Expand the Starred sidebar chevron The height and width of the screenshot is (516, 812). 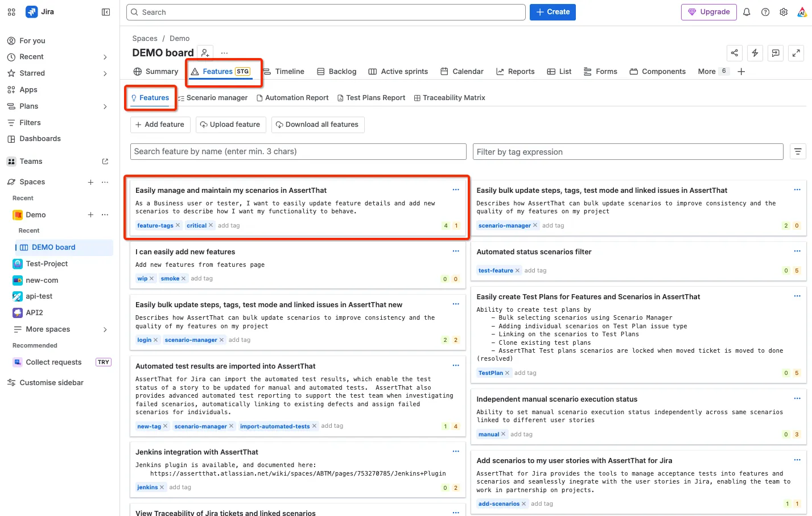pos(105,73)
